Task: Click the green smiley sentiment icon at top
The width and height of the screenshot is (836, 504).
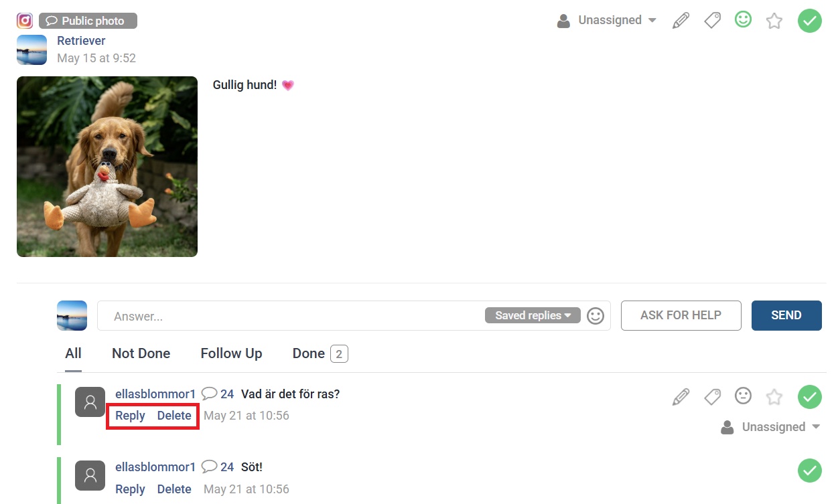Action: pyautogui.click(x=743, y=20)
